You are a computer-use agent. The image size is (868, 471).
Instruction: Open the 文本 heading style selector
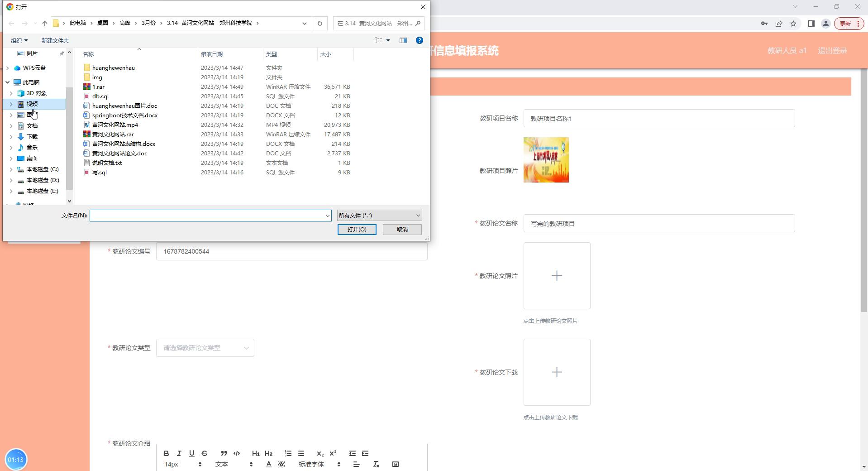tap(234, 464)
